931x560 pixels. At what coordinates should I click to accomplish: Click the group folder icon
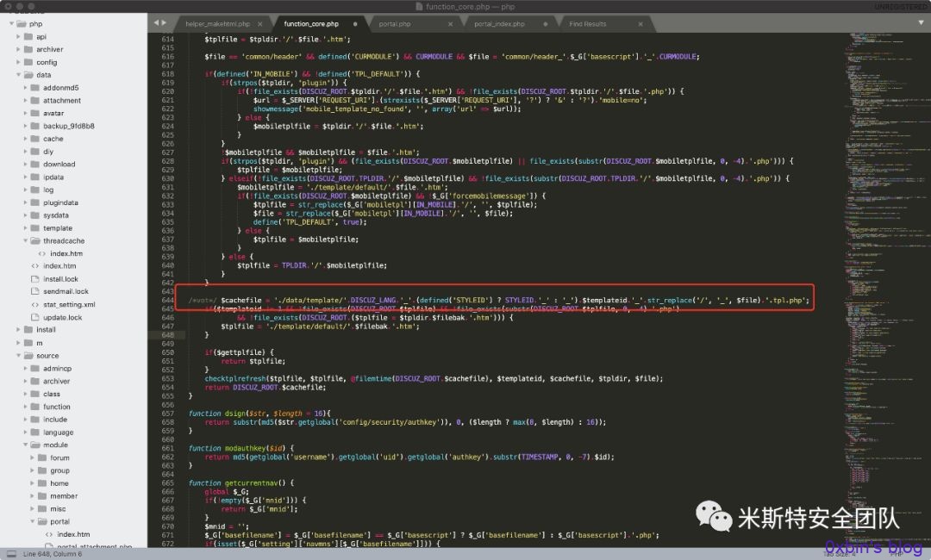42,470
